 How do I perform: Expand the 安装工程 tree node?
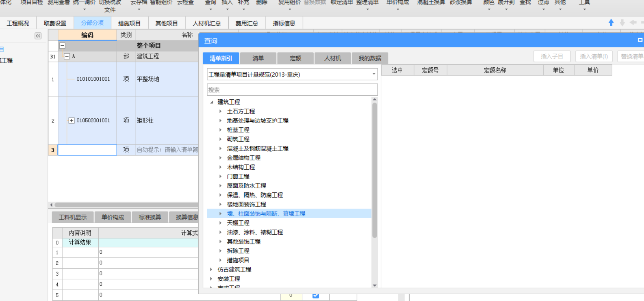tap(211, 279)
